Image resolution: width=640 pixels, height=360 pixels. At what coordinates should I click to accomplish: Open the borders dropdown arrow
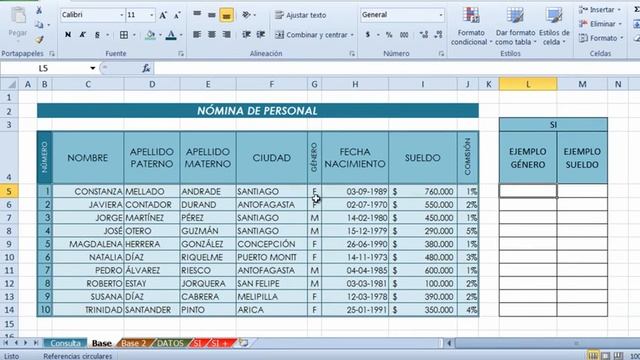[134, 35]
